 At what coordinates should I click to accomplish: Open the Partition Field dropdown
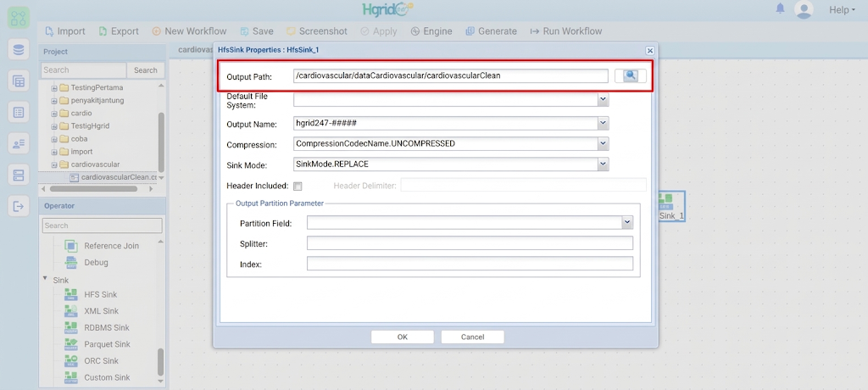[626, 223]
